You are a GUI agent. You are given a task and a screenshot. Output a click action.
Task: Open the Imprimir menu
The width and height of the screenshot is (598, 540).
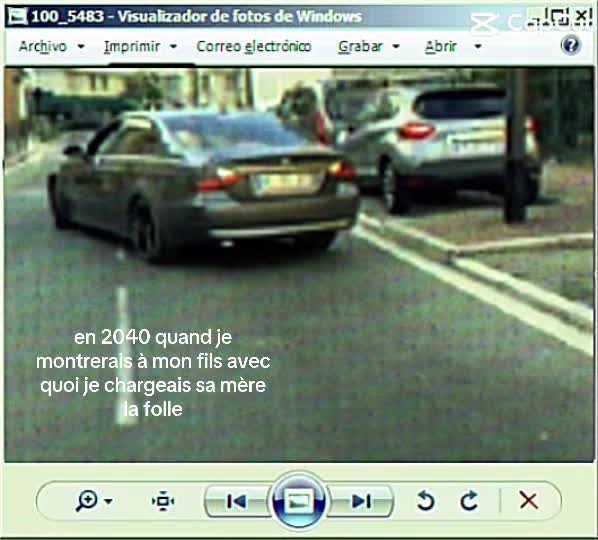[132, 47]
